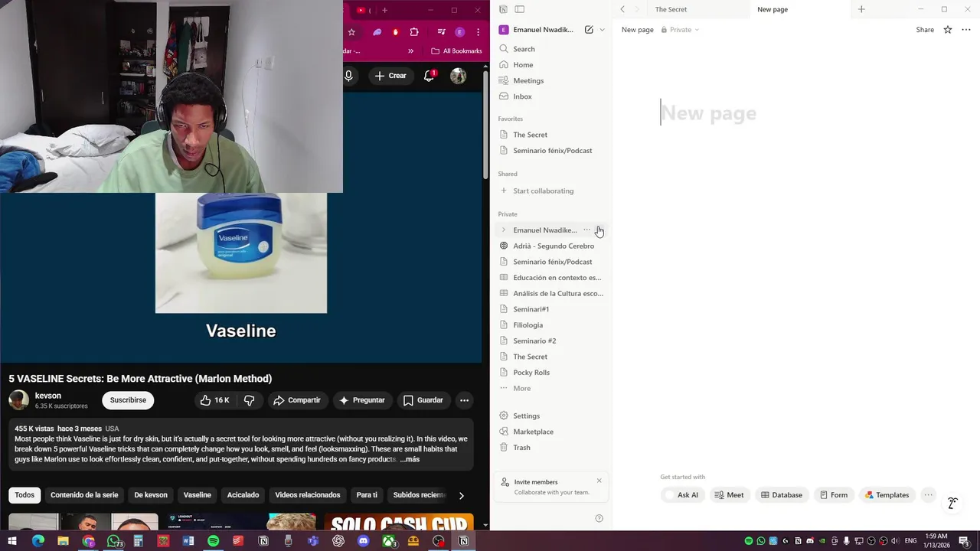Click Share button in Notion

pyautogui.click(x=925, y=30)
